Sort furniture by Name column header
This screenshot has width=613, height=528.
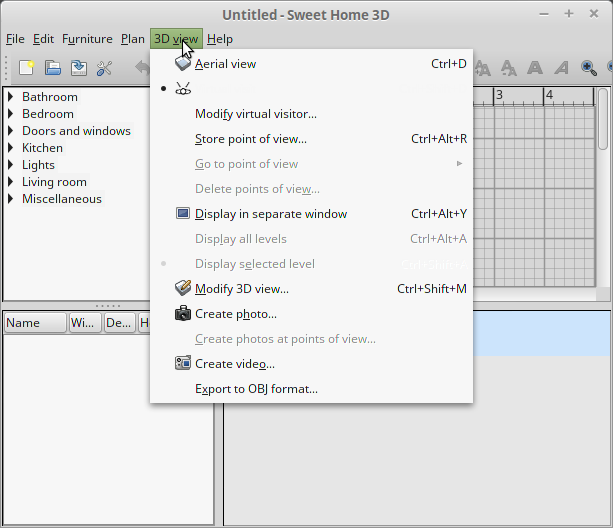point(35,323)
